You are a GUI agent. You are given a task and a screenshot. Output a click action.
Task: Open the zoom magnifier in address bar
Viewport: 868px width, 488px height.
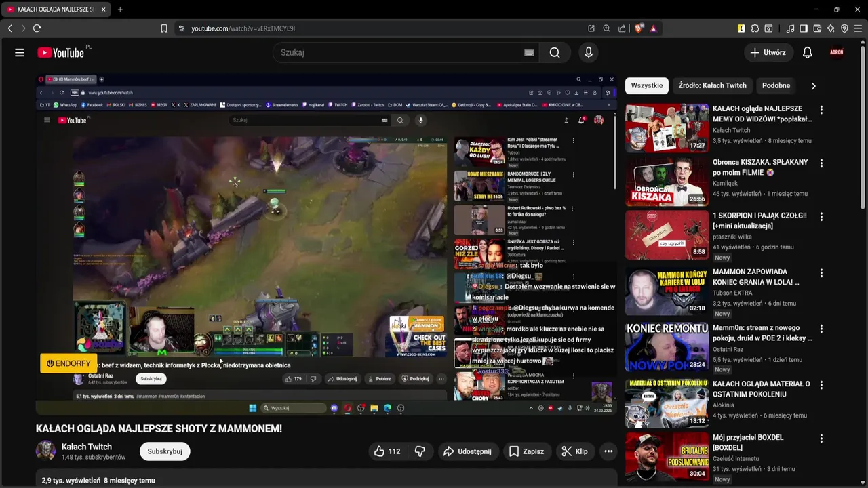point(606,28)
